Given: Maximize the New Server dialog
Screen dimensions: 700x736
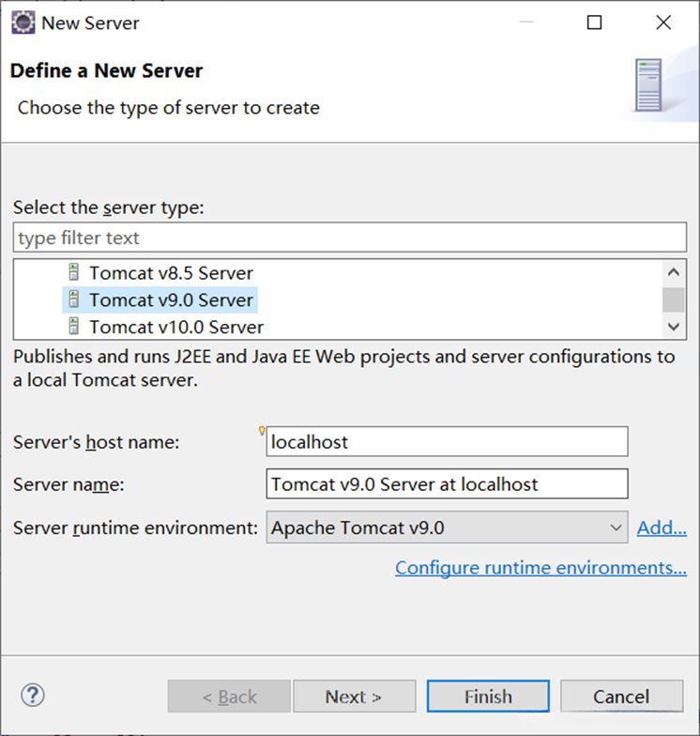Looking at the screenshot, I should pyautogui.click(x=595, y=23).
